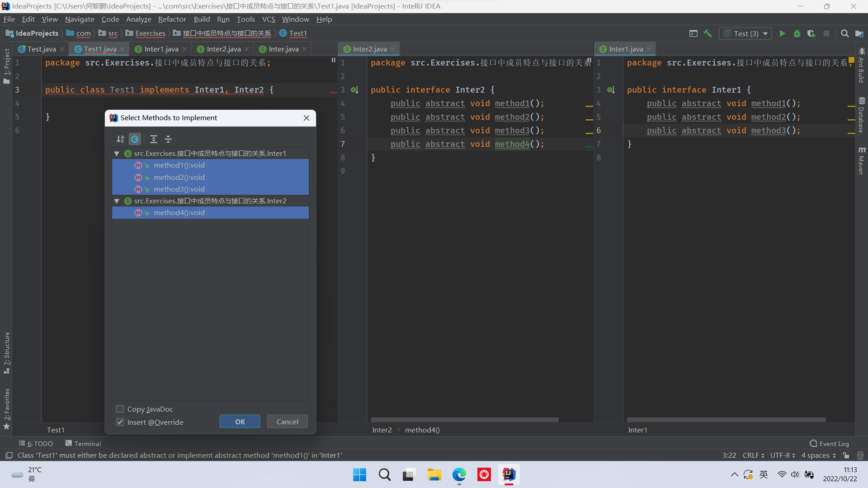The image size is (868, 488).
Task: Click the green Run icon
Action: click(782, 33)
